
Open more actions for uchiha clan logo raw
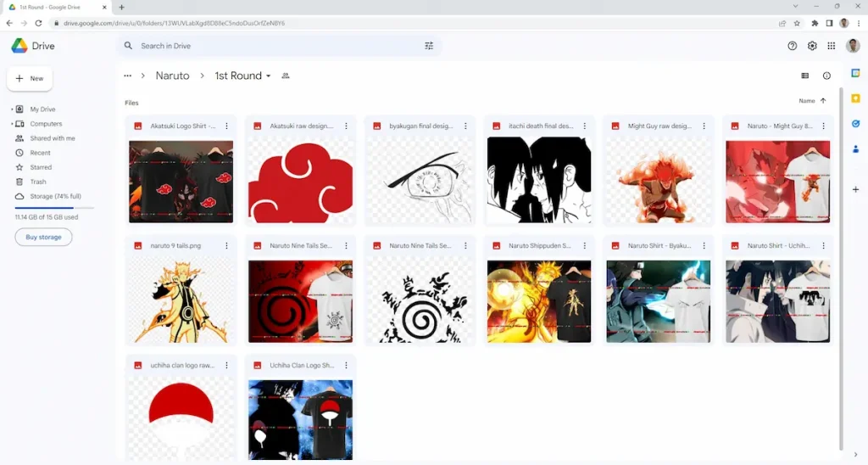(x=226, y=365)
